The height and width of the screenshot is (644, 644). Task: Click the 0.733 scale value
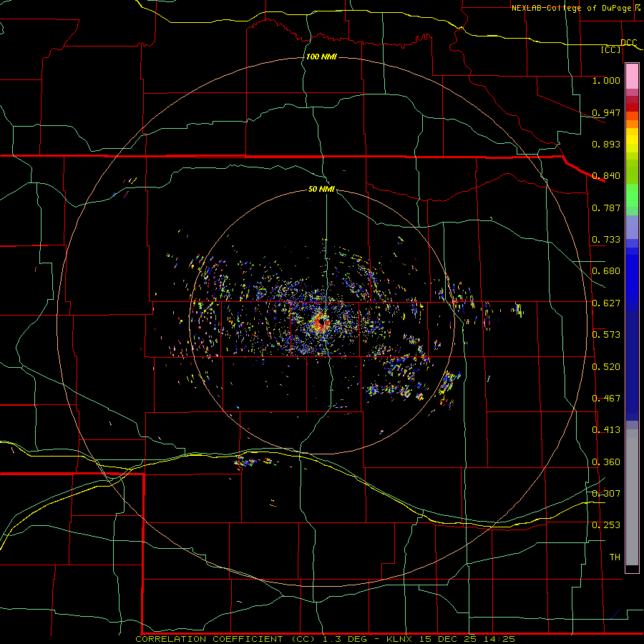pos(606,240)
